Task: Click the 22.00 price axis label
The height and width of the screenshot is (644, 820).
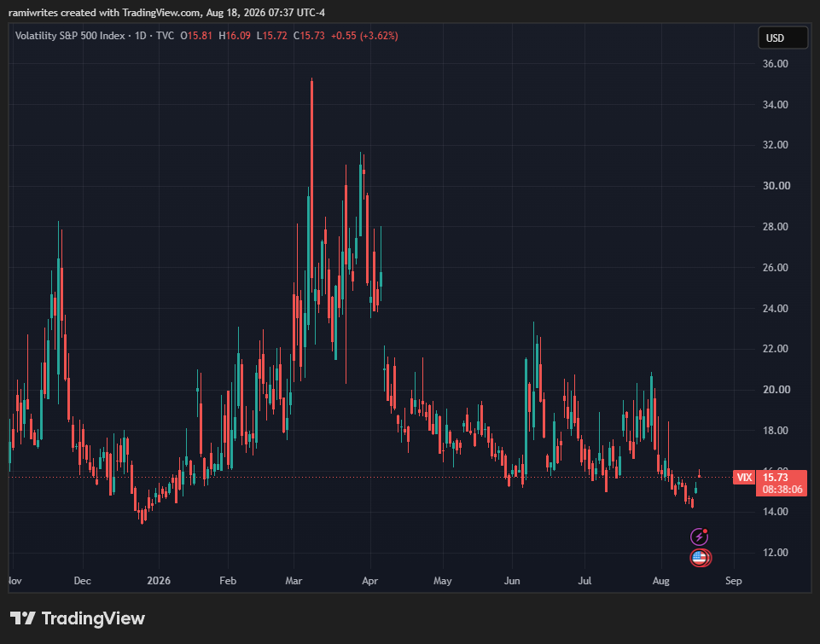Action: (x=776, y=349)
